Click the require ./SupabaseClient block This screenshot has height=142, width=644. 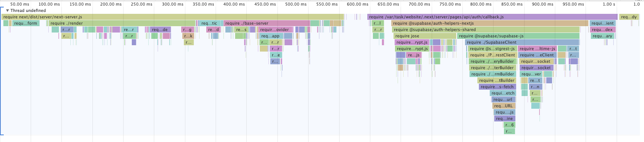522,42
